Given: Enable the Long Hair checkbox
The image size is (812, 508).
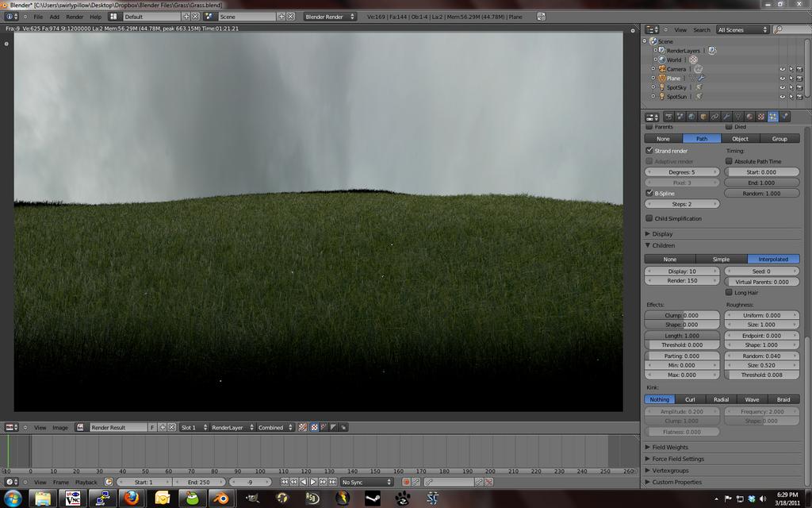Looking at the screenshot, I should (x=729, y=292).
